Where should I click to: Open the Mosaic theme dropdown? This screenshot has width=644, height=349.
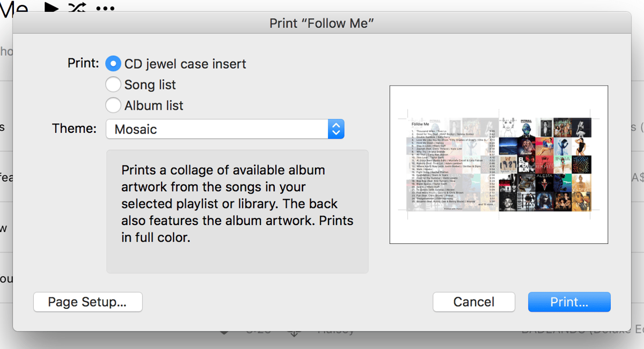tap(225, 129)
